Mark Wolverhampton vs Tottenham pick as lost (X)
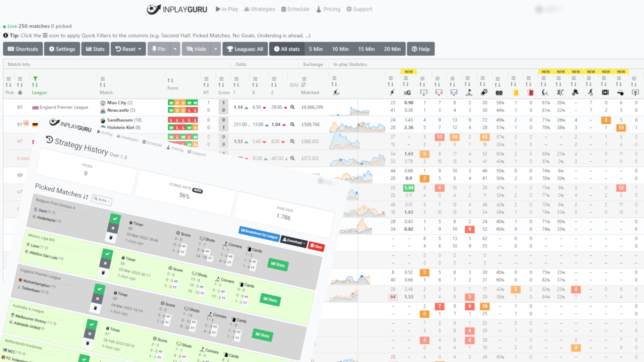This screenshot has height=362, width=644. tap(97, 298)
